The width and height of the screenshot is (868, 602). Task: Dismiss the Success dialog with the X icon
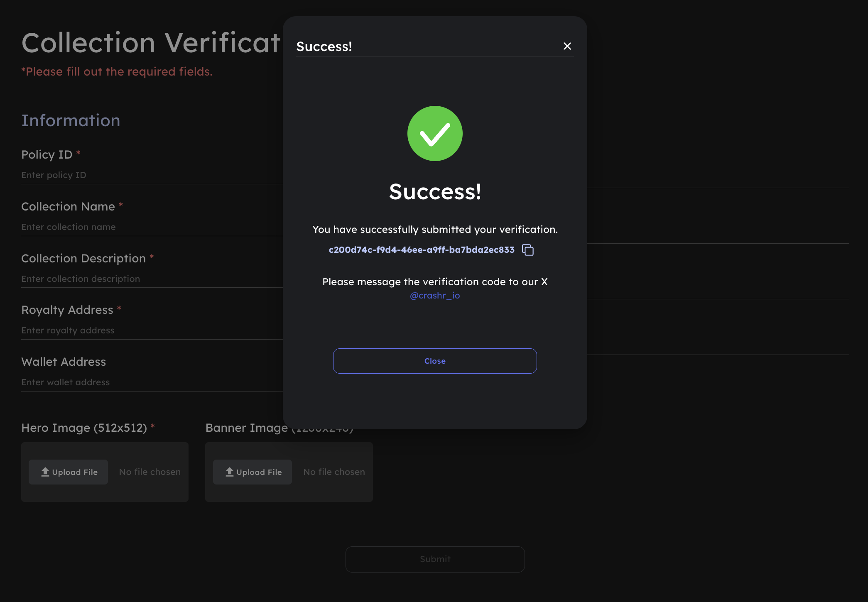click(567, 46)
